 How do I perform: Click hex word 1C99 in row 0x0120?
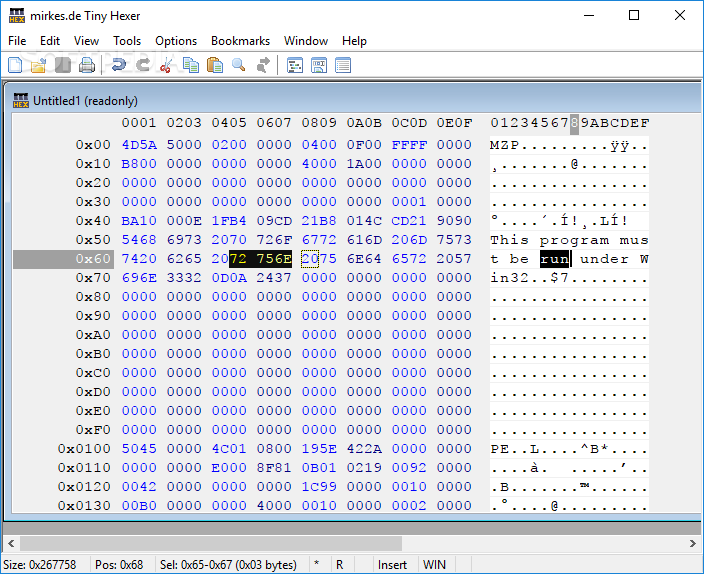point(319,486)
